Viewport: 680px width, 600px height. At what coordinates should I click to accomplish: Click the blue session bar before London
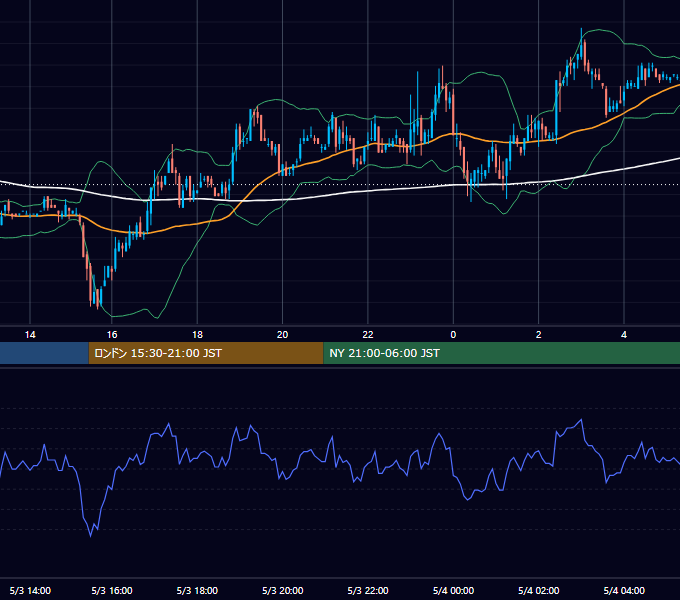(x=44, y=353)
